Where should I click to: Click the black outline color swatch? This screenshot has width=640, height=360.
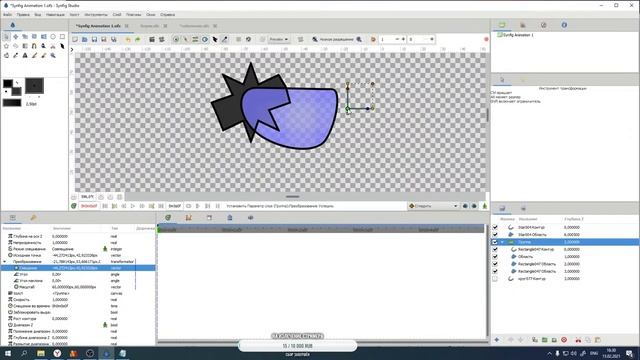click(8, 84)
